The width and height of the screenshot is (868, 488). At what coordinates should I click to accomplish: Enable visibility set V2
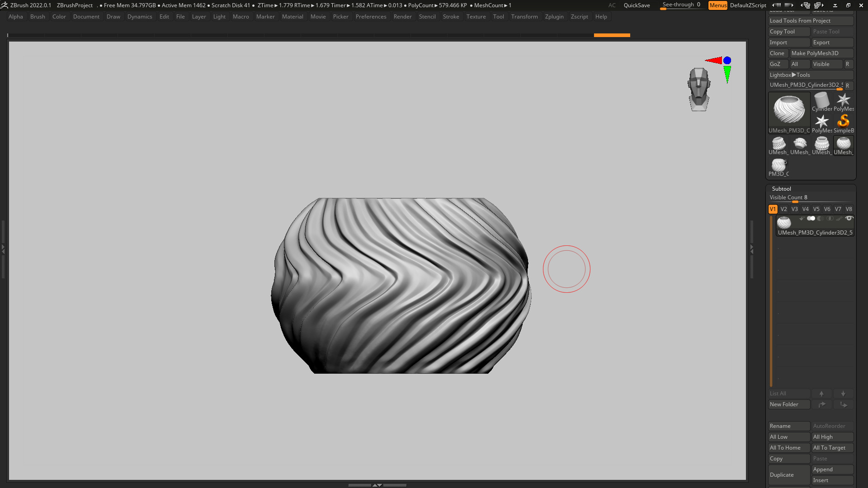pyautogui.click(x=783, y=209)
